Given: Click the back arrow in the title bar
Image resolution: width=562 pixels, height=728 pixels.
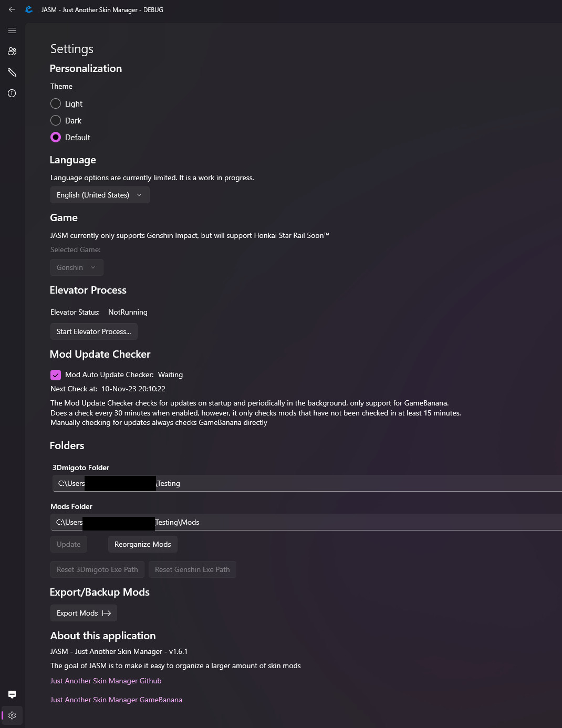Looking at the screenshot, I should (12, 9).
